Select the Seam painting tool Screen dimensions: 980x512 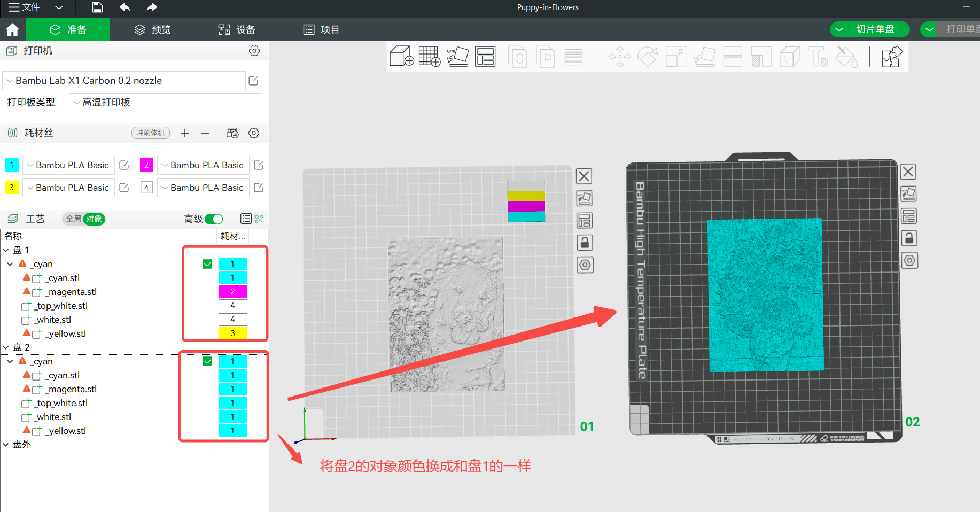coord(789,56)
